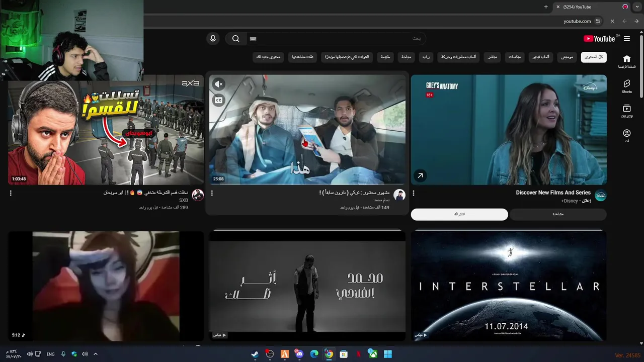
Task: Click the youtube.com address bar
Action: coord(372,21)
